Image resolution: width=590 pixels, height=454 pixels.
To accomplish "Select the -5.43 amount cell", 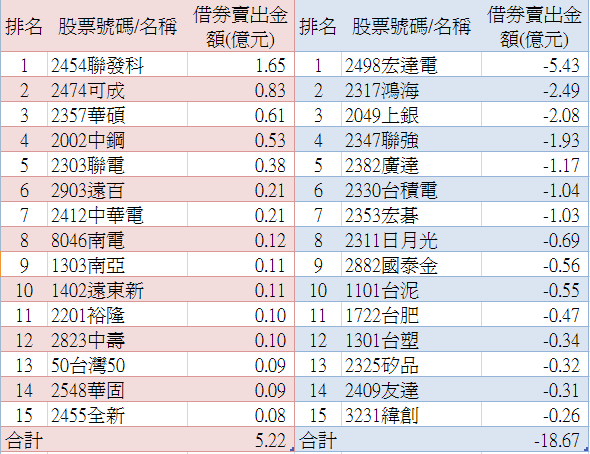I will [x=535, y=65].
